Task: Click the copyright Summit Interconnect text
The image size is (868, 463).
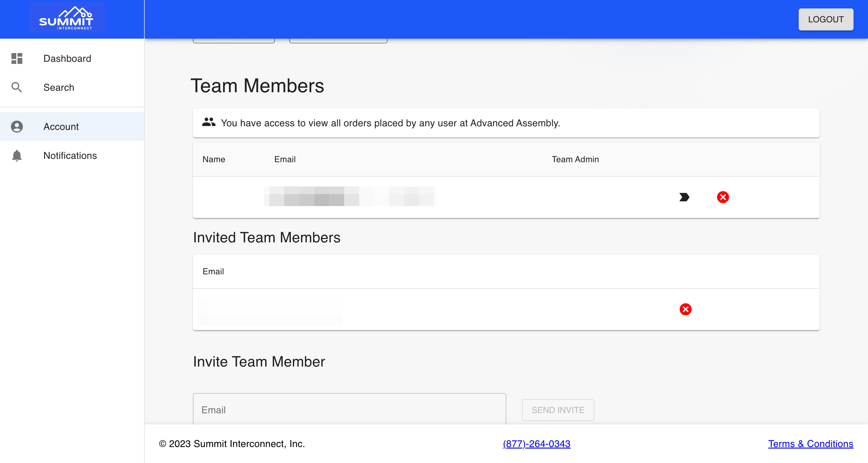Action: pos(232,444)
